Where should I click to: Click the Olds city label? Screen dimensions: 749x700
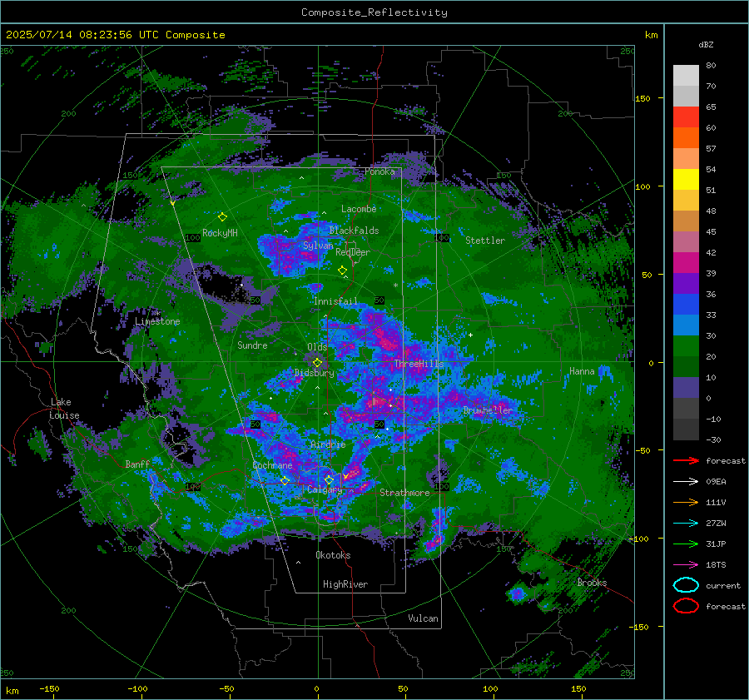coord(317,347)
